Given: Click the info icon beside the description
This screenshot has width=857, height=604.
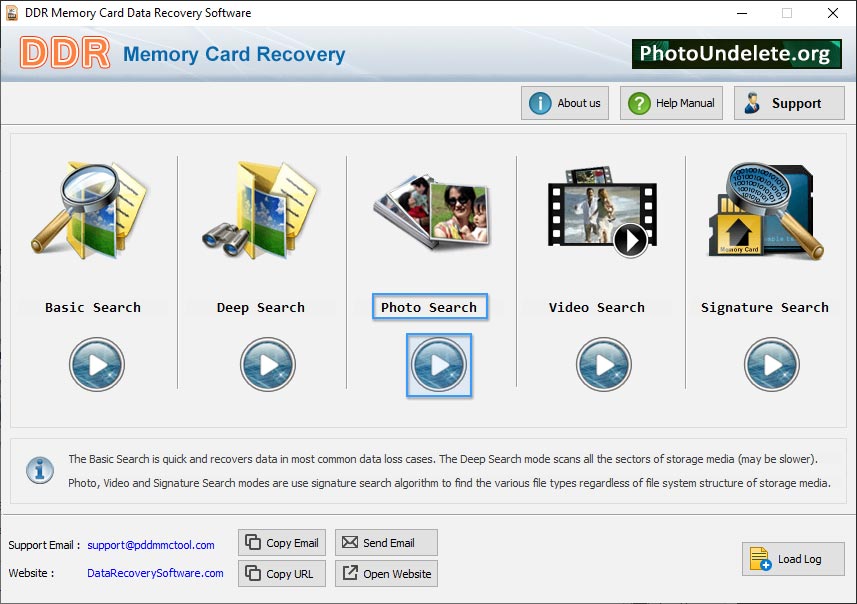Looking at the screenshot, I should 40,470.
